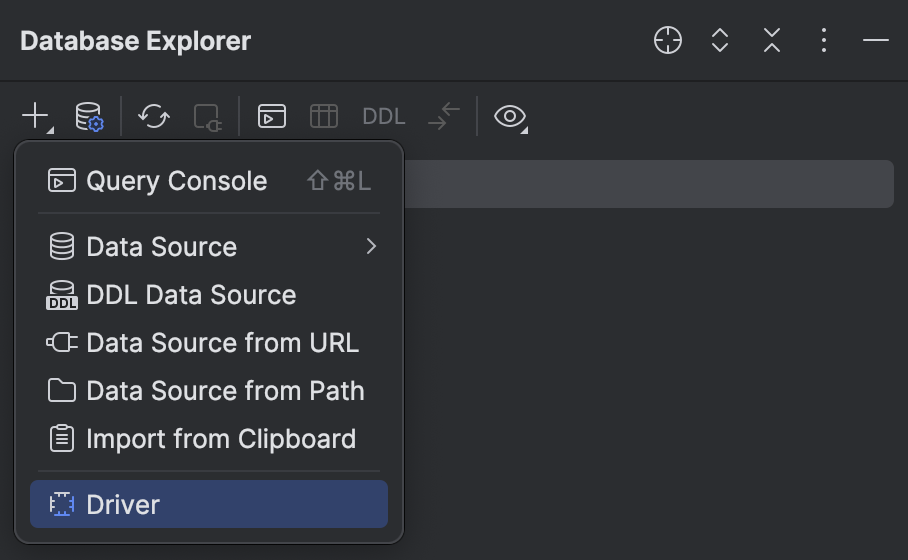Click the Jump to Source arrows icon
908x560 pixels.
(444, 116)
